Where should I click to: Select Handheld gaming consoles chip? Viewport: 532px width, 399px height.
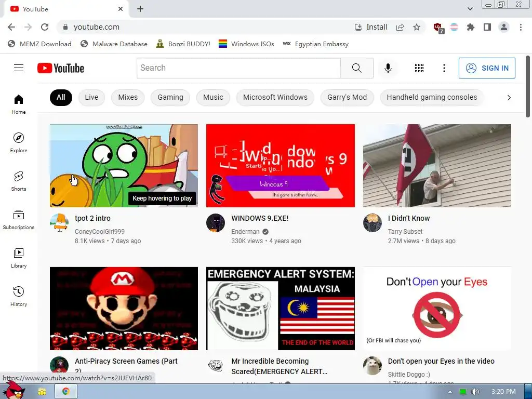[432, 98]
